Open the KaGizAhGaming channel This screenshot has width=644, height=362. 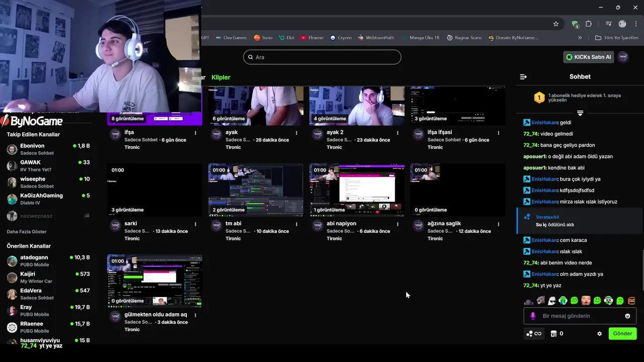[x=48, y=199]
